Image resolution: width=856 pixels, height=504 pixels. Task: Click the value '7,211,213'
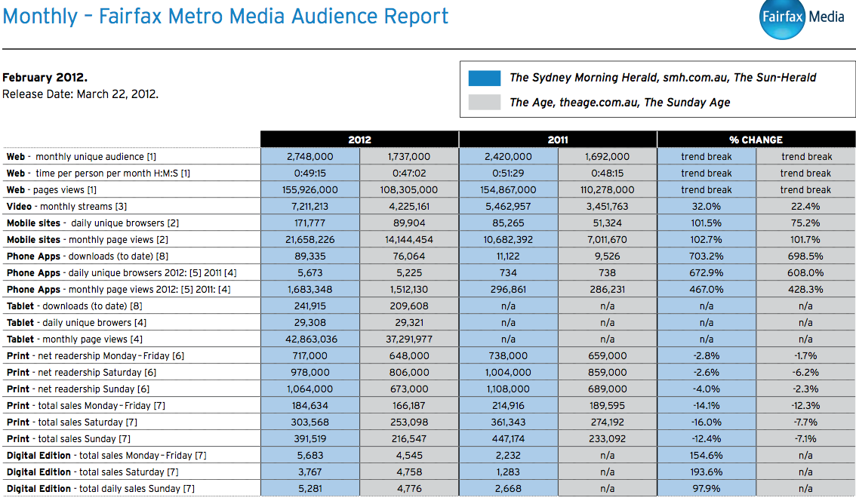310,207
